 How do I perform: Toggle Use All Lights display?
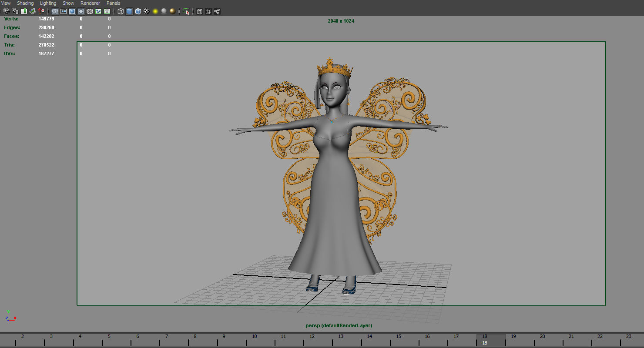[156, 11]
